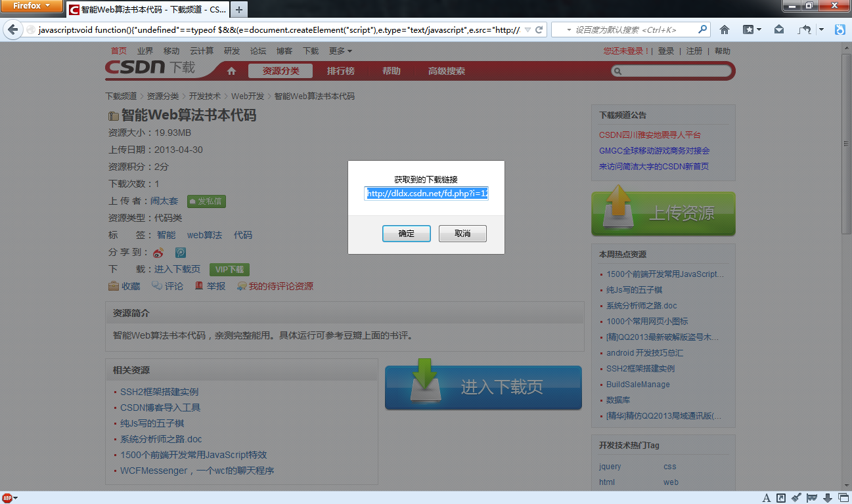Click jquery tag in 开发技术热门Tag
This screenshot has height=504, width=852.
(610, 467)
